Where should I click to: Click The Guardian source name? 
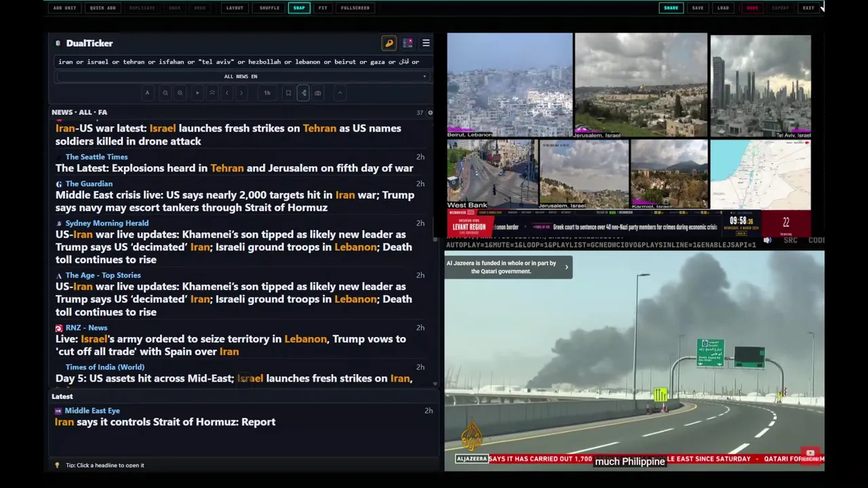click(89, 184)
